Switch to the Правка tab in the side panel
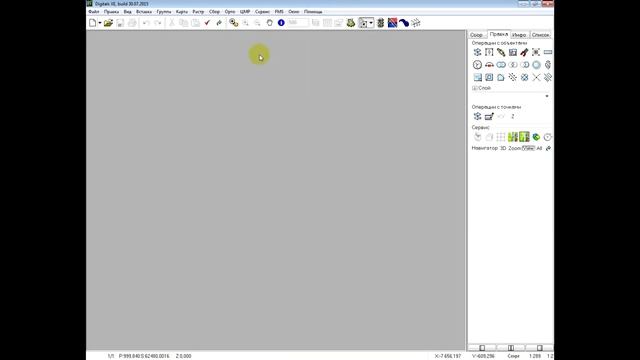The width and height of the screenshot is (640, 360). click(x=499, y=34)
